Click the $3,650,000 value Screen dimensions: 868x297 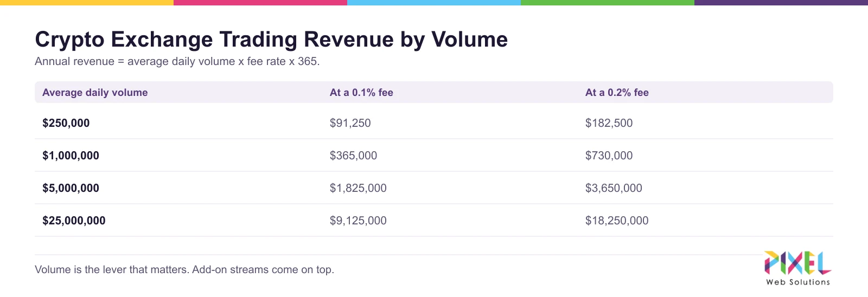(614, 188)
